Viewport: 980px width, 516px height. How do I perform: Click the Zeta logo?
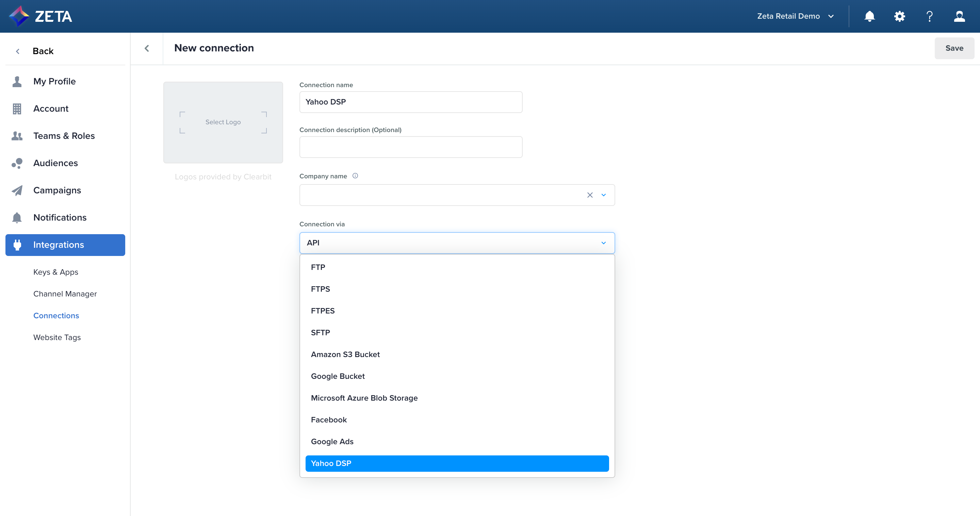tap(40, 16)
